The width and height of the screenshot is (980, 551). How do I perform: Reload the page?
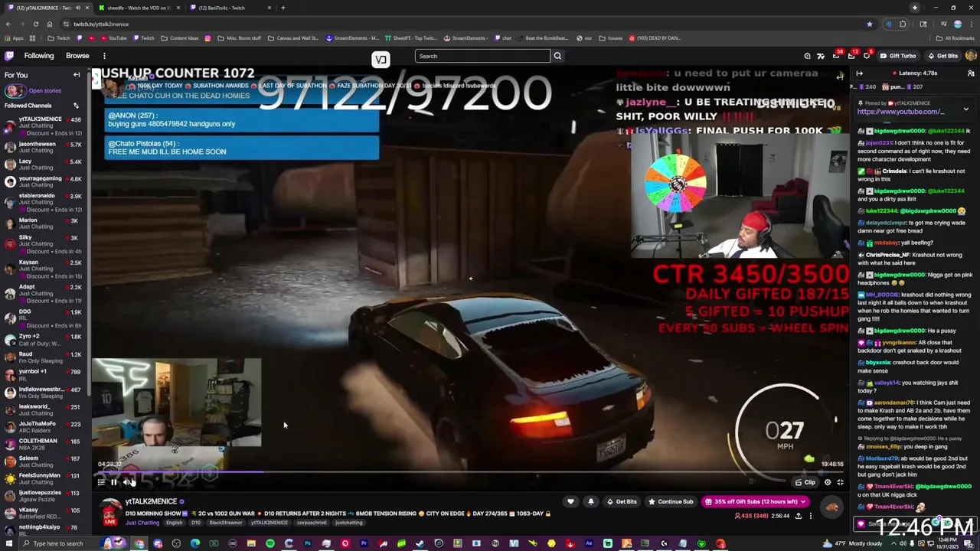click(35, 24)
